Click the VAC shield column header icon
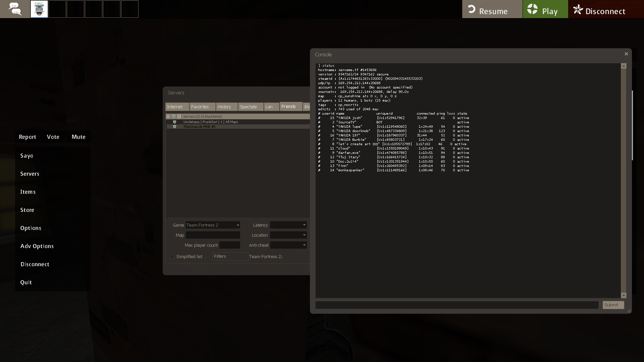644x362 pixels. [x=174, y=116]
